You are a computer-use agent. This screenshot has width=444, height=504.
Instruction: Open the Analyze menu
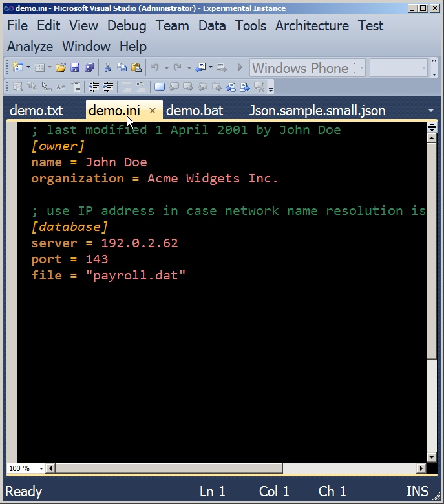click(30, 47)
